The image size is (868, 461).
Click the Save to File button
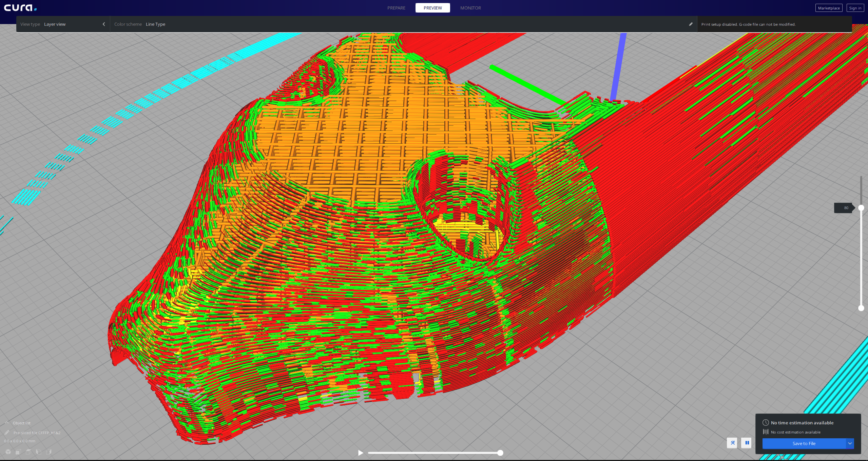pos(804,443)
